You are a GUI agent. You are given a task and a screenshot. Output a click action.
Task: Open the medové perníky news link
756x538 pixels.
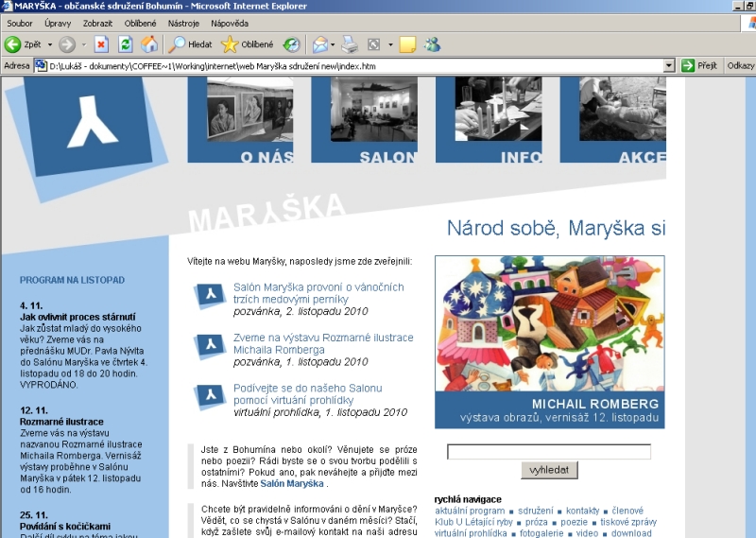click(318, 293)
